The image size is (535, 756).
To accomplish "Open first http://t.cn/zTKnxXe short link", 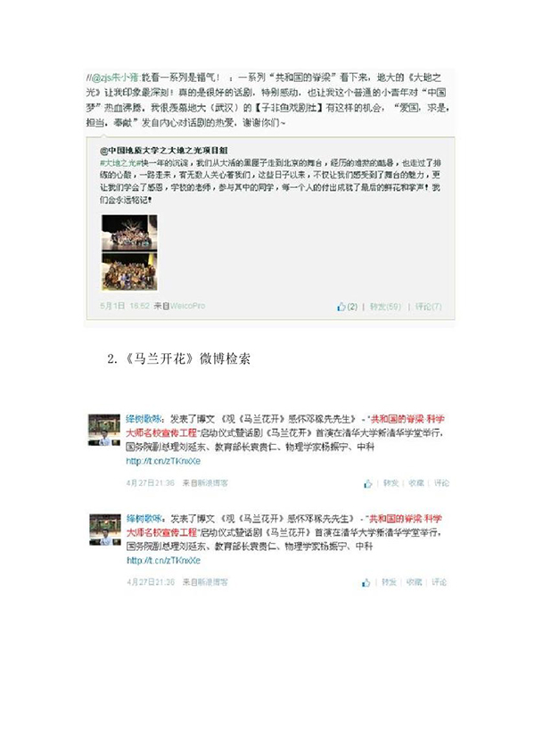I will [163, 461].
